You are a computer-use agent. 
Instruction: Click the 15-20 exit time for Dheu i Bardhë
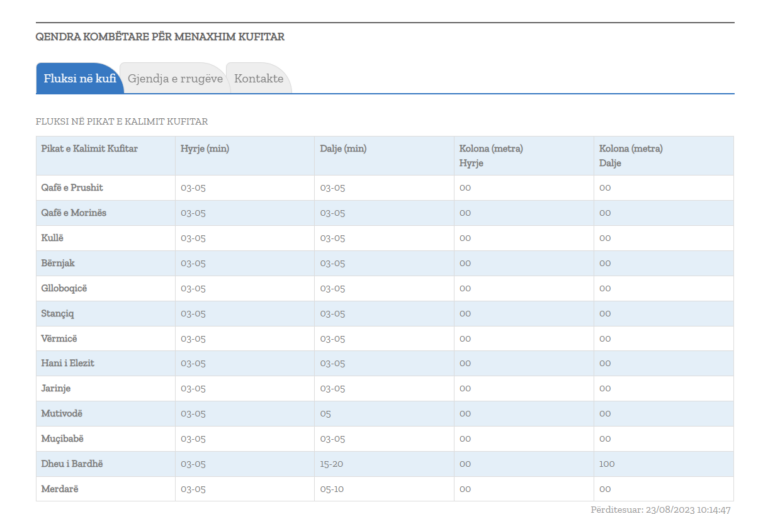pyautogui.click(x=332, y=464)
